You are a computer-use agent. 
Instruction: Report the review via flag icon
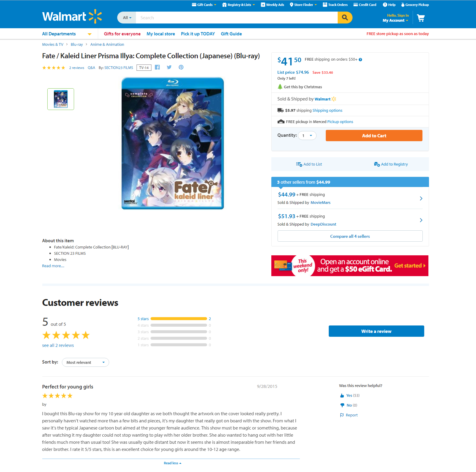(342, 415)
